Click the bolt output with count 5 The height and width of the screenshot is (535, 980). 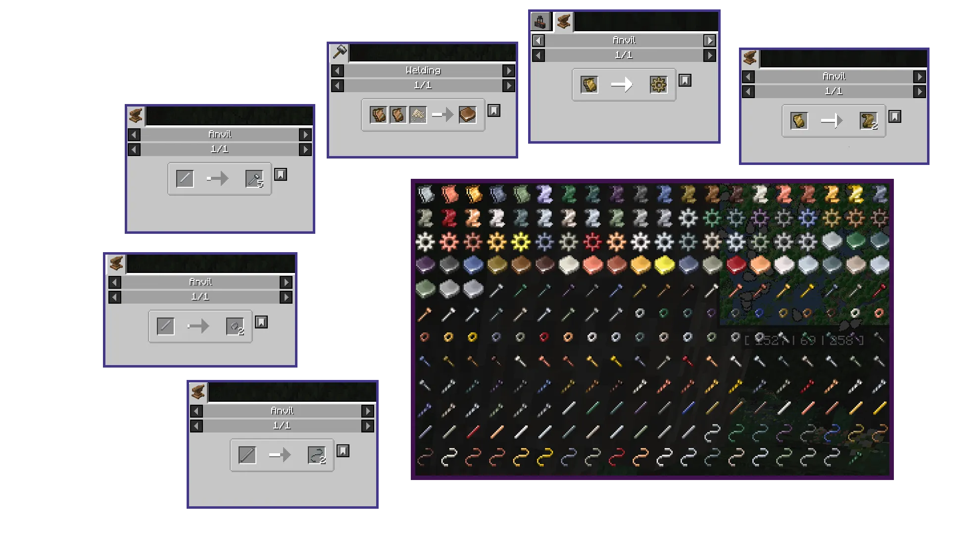pyautogui.click(x=254, y=179)
